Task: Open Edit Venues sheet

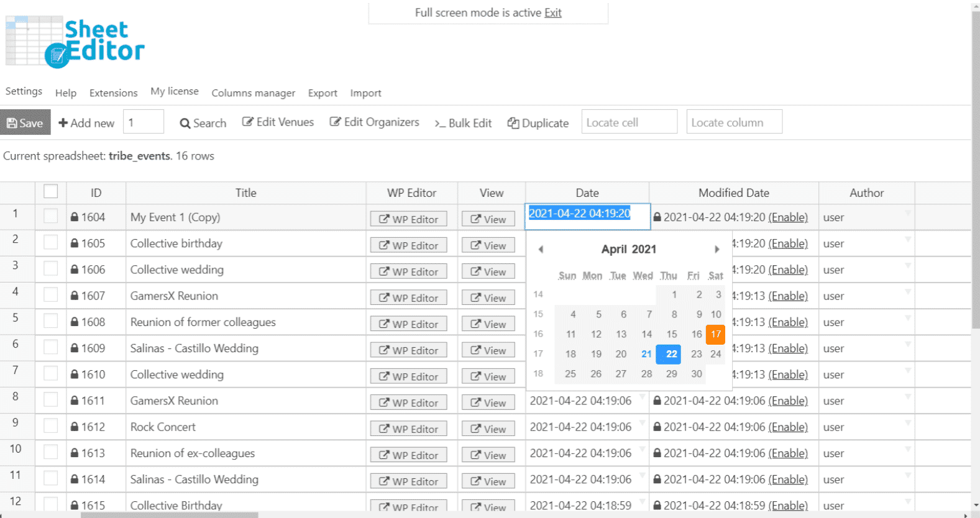Action: (278, 122)
